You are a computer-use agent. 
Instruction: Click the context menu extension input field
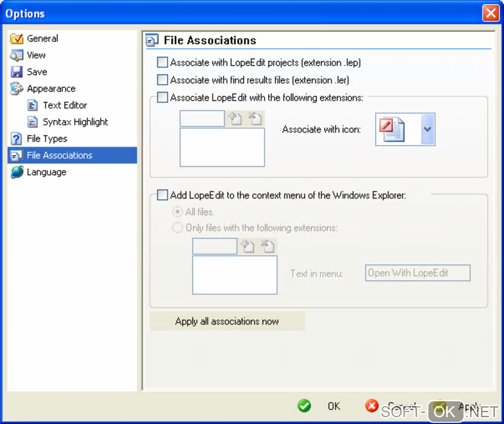[x=215, y=246]
